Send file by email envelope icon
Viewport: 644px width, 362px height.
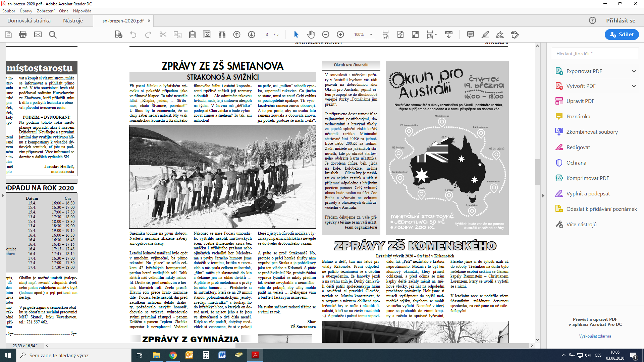pos(38,35)
